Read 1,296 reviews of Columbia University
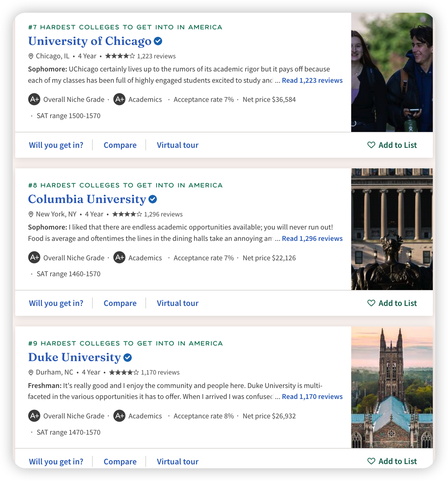The width and height of the screenshot is (448, 481). [x=312, y=238]
